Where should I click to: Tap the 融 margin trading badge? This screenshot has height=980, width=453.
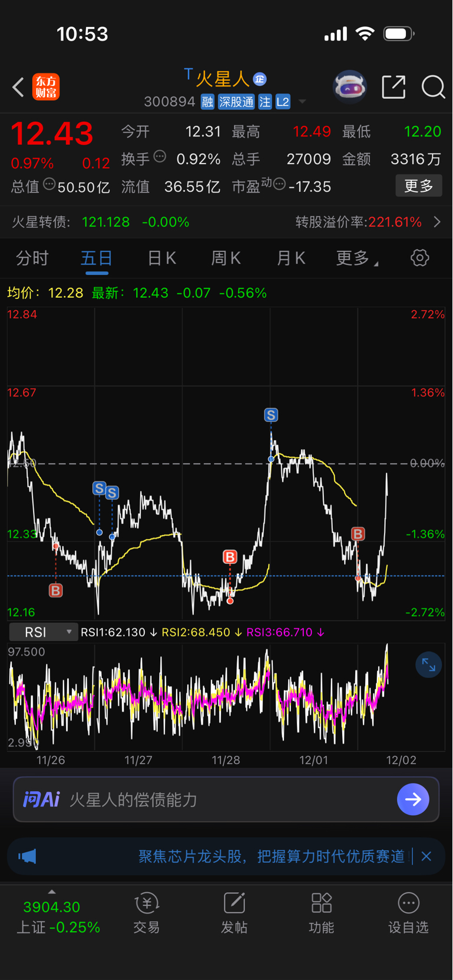(207, 102)
